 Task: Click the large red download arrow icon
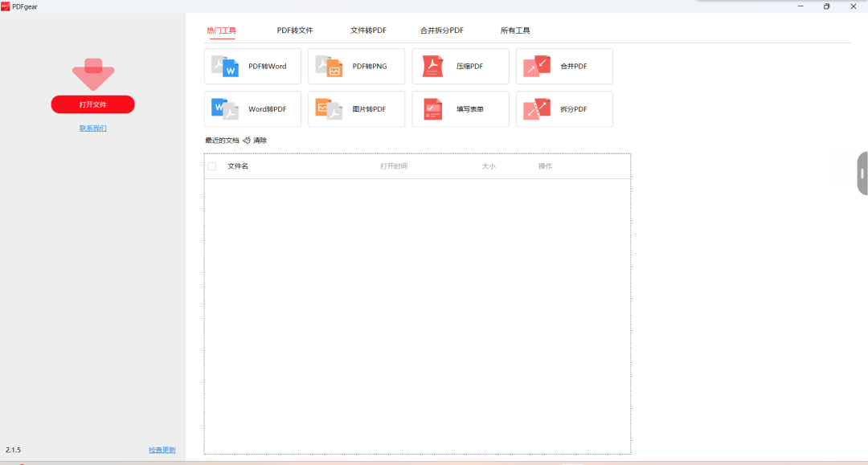coord(93,74)
